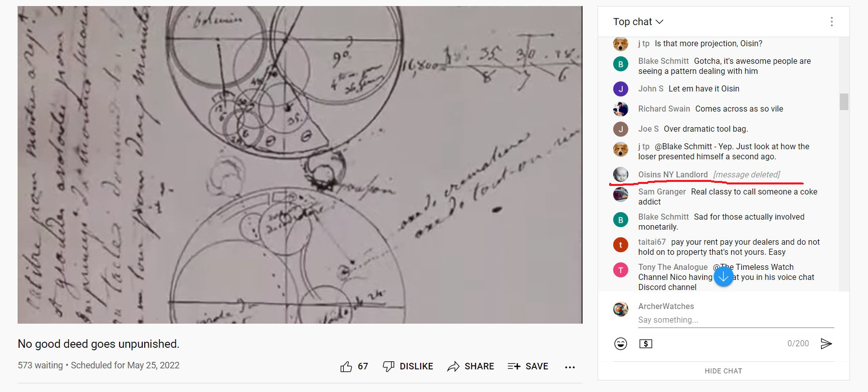Click Tony The Analogue's username
The width and height of the screenshot is (868, 392).
tap(672, 267)
